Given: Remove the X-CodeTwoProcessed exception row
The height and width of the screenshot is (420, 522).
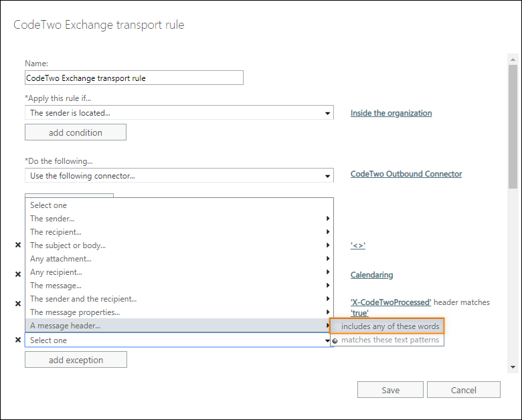Looking at the screenshot, I should [x=18, y=304].
